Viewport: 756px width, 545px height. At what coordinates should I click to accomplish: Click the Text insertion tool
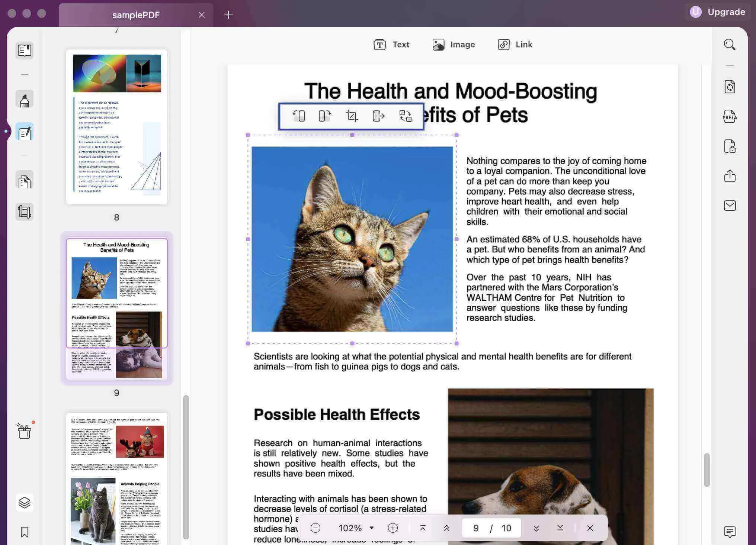point(391,44)
